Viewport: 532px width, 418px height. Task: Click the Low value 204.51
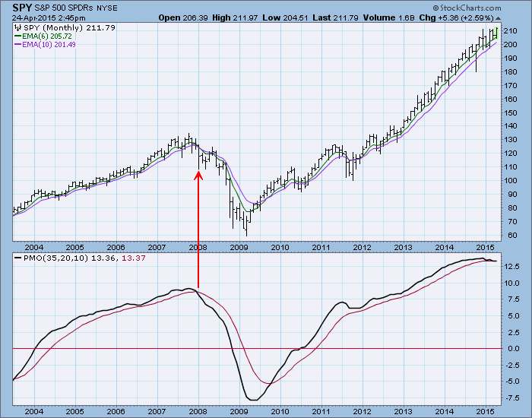(295, 17)
